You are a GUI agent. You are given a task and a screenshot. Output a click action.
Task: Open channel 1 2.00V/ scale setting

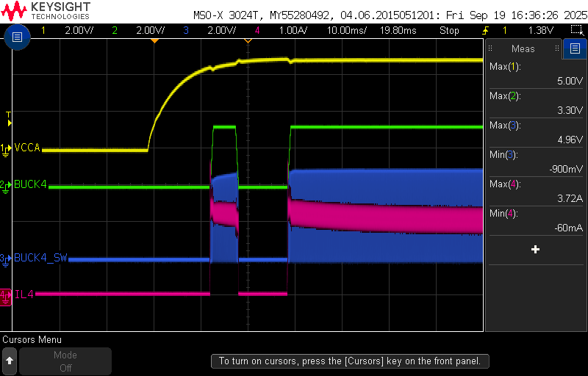[79, 30]
